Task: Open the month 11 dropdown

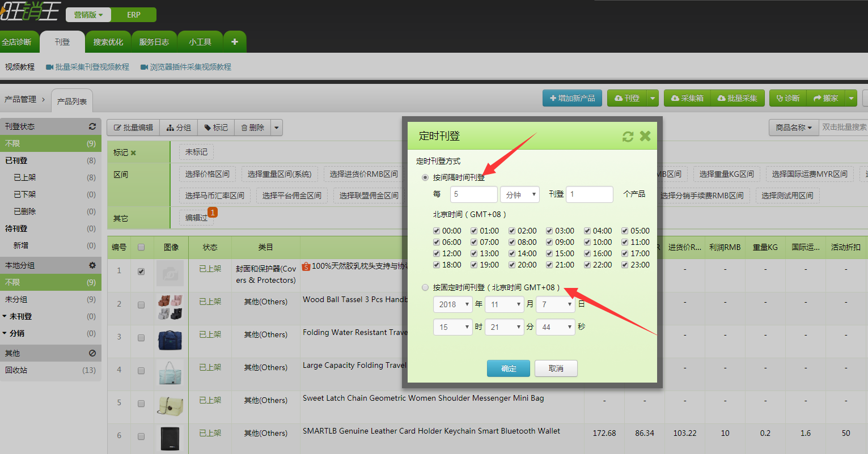Action: pos(505,304)
